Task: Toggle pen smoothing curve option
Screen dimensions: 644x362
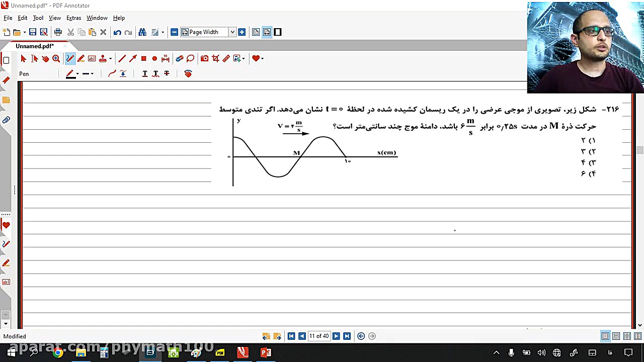Action: [112, 74]
